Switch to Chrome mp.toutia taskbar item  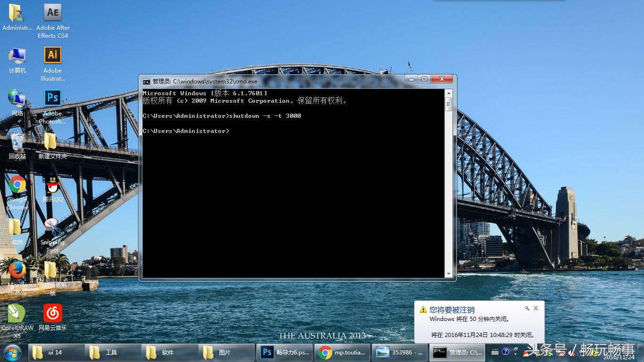click(342, 352)
